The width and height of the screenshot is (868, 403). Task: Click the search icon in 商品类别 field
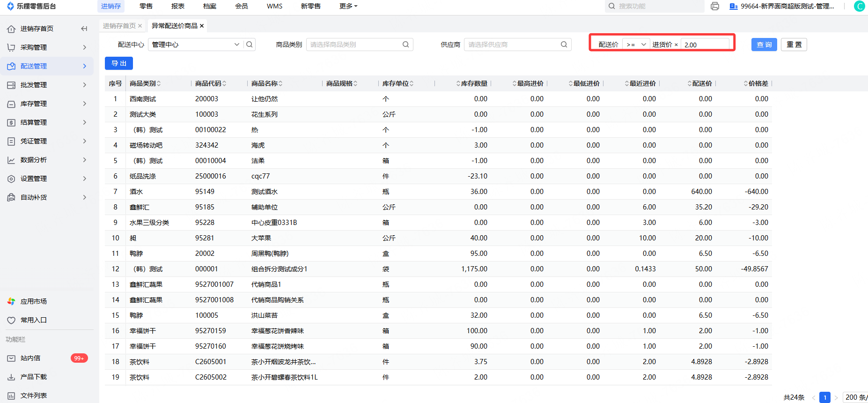coord(406,45)
